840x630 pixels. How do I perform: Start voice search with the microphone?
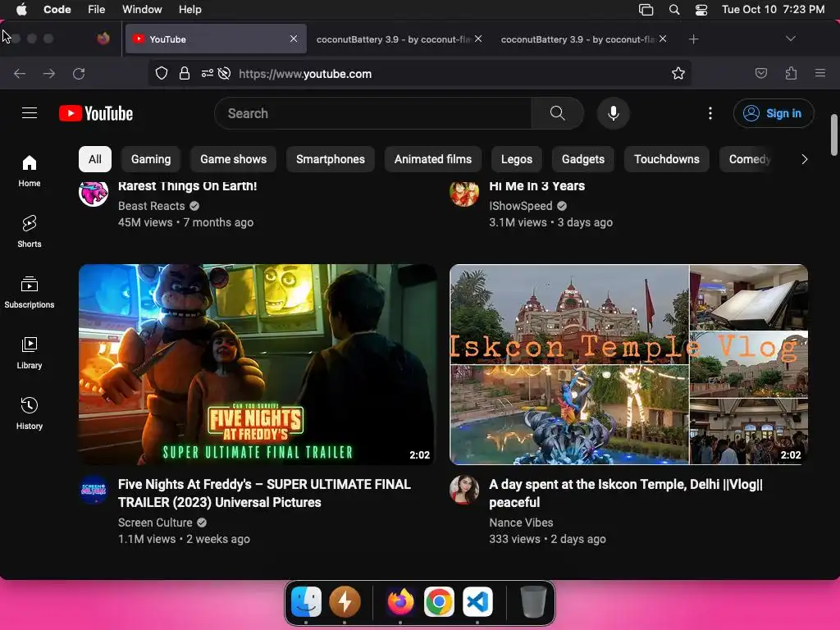[614, 113]
